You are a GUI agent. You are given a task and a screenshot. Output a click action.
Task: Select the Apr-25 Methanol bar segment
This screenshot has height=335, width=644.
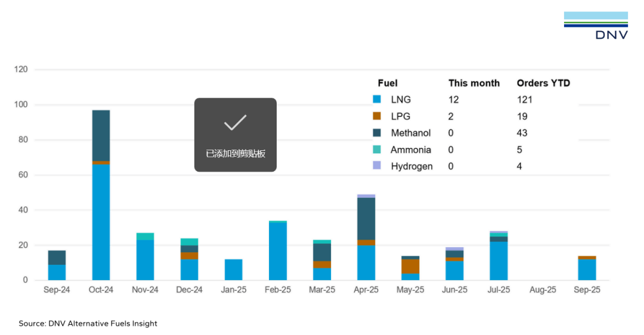[366, 219]
